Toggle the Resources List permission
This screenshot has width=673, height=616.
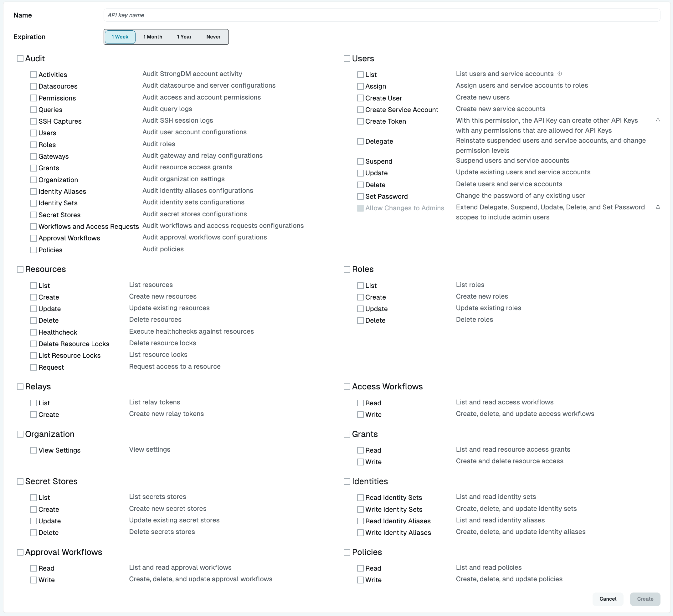(34, 285)
